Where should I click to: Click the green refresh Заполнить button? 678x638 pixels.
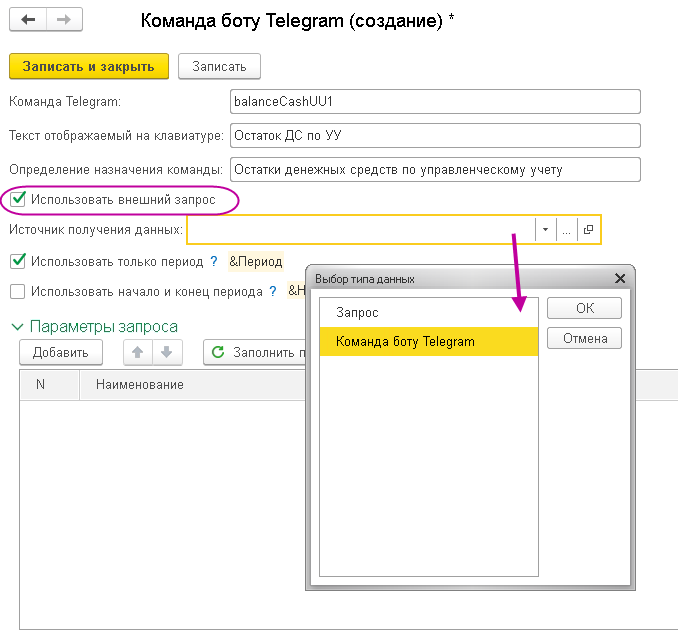point(255,353)
